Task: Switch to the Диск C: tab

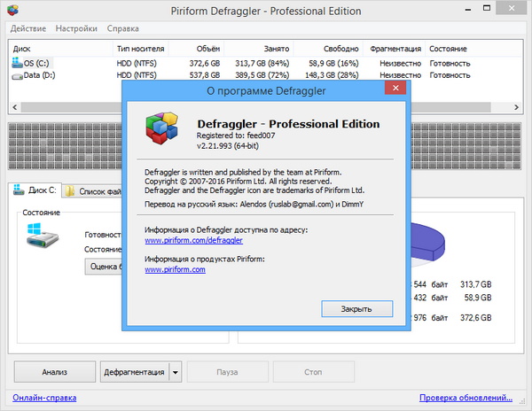Action: [x=35, y=190]
